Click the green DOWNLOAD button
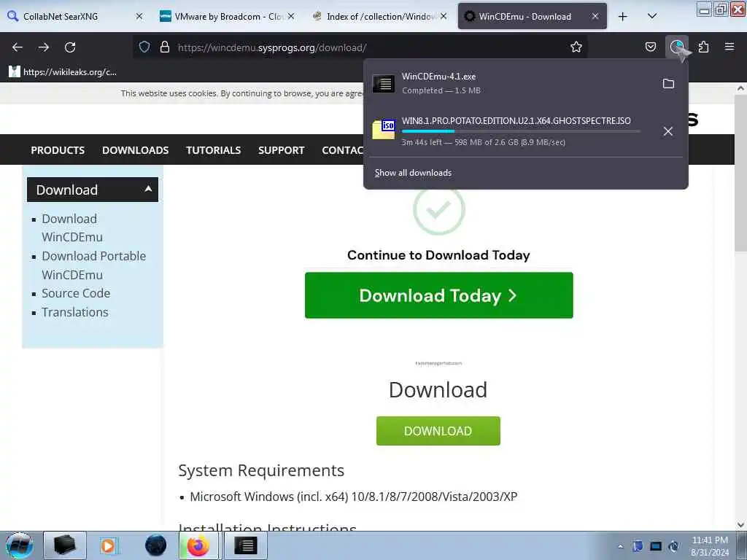 (438, 431)
